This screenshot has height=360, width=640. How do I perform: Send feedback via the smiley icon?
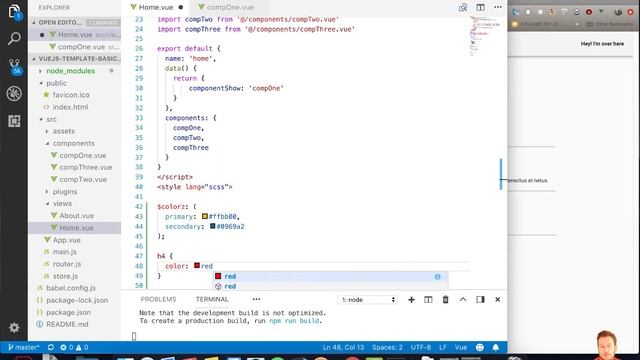click(480, 347)
